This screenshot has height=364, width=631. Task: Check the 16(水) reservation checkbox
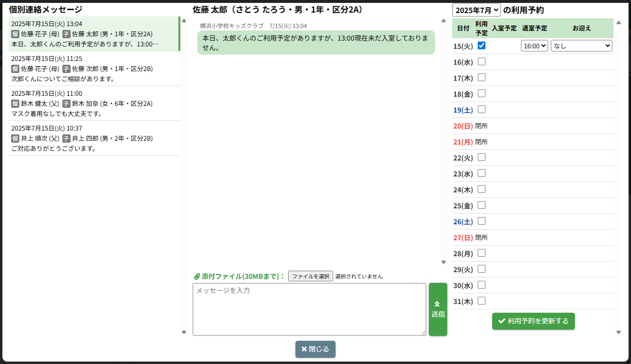pos(482,61)
